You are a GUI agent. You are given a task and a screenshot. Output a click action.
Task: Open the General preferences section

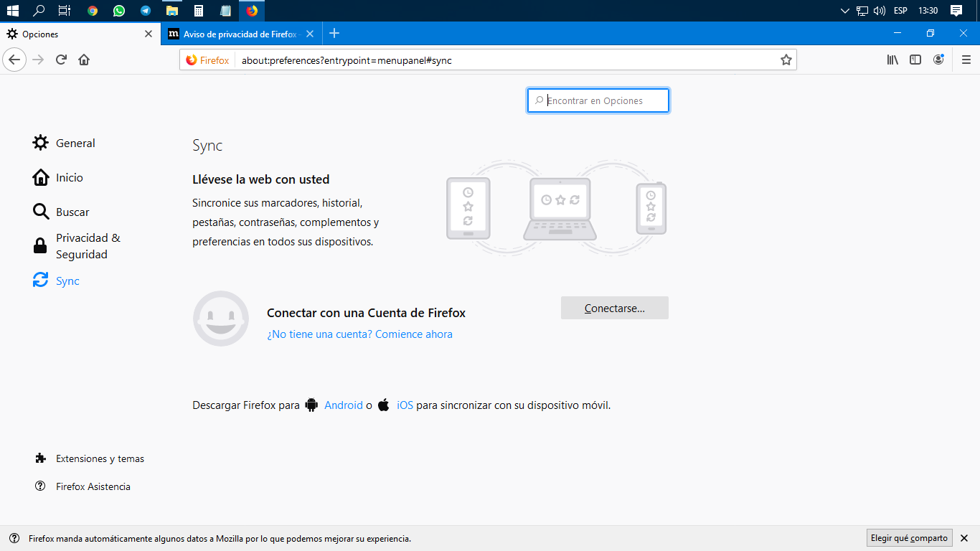pyautogui.click(x=75, y=143)
